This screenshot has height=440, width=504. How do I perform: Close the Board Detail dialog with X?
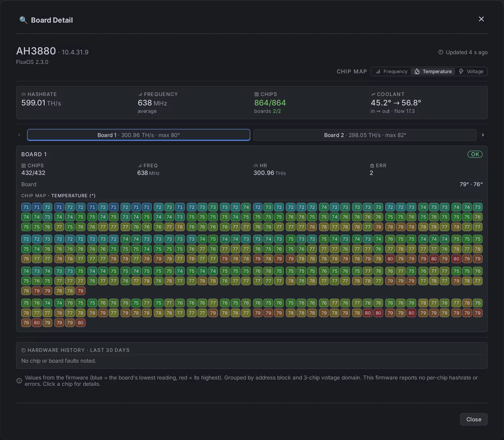tap(481, 19)
